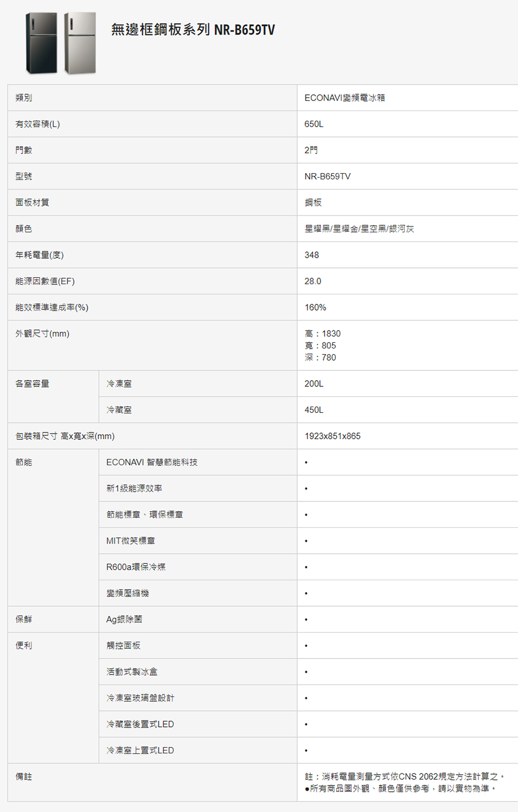Click the black refrigerator product image
This screenshot has height=812, width=518.
click(x=42, y=43)
